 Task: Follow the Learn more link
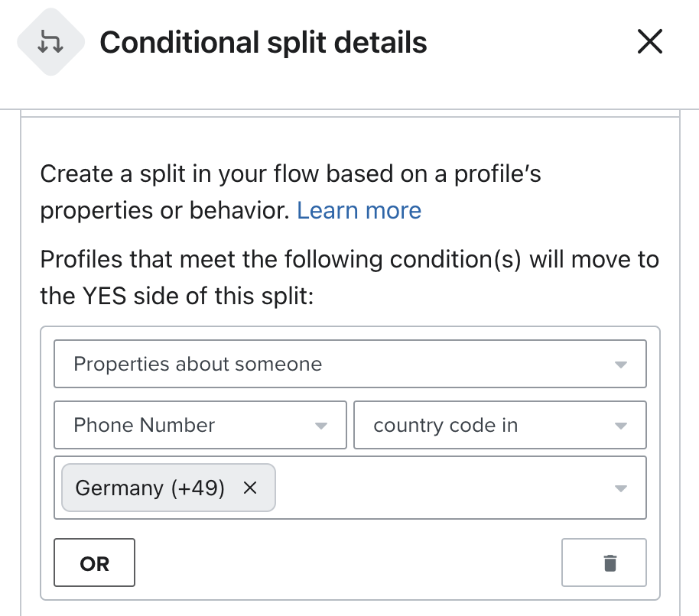click(x=359, y=210)
